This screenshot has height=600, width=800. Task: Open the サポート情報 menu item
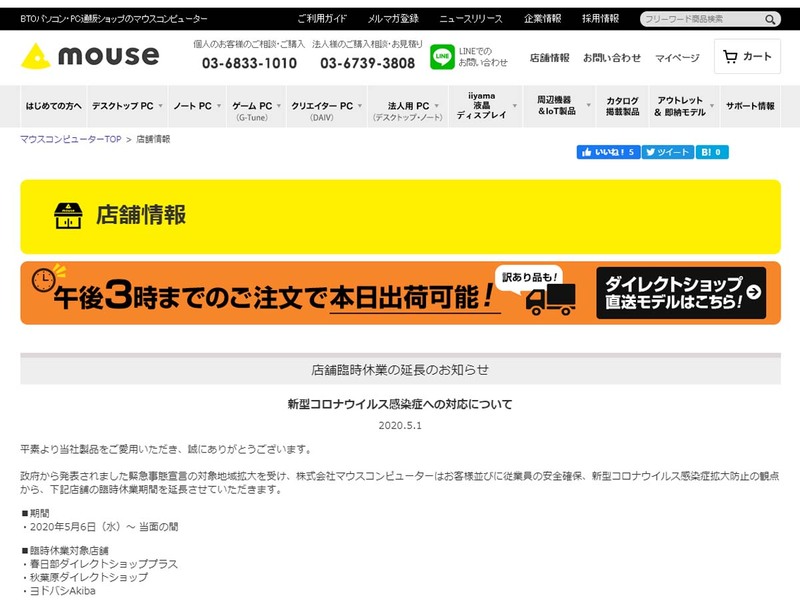750,106
